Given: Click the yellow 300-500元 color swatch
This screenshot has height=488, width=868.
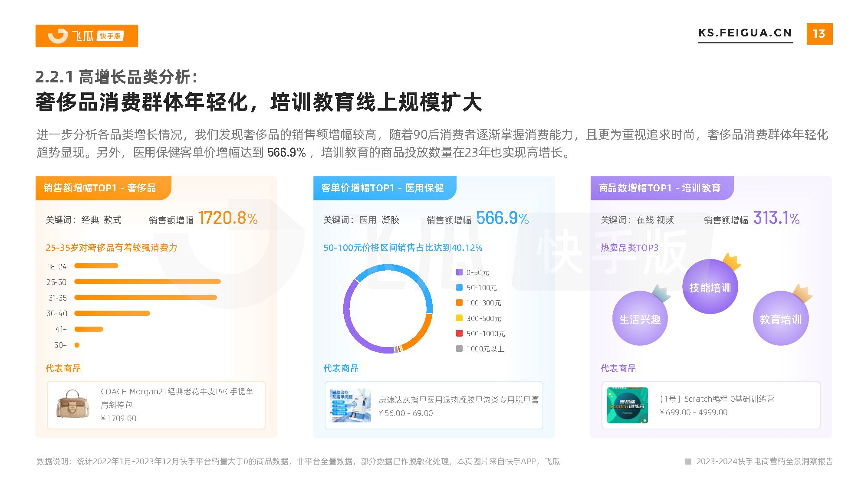Looking at the screenshot, I should tap(460, 318).
